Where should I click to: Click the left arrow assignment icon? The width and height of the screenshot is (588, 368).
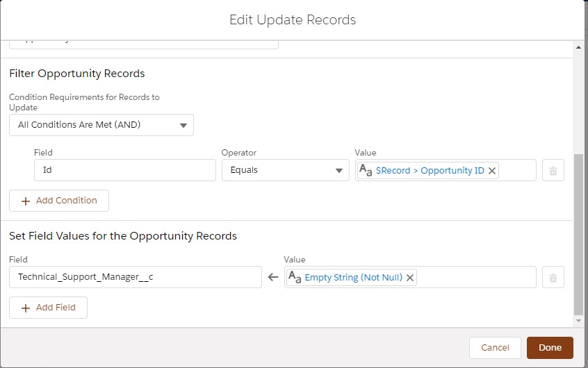click(273, 278)
